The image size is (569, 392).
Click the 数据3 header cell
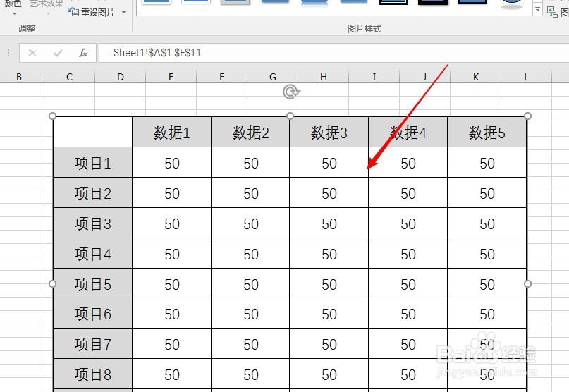[x=329, y=133]
